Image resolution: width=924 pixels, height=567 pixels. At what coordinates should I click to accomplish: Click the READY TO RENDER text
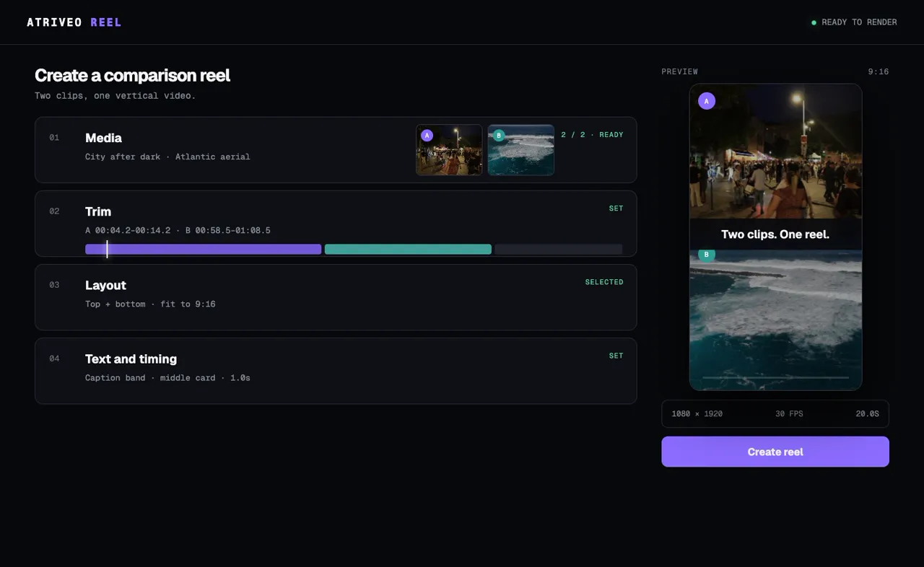pos(859,22)
